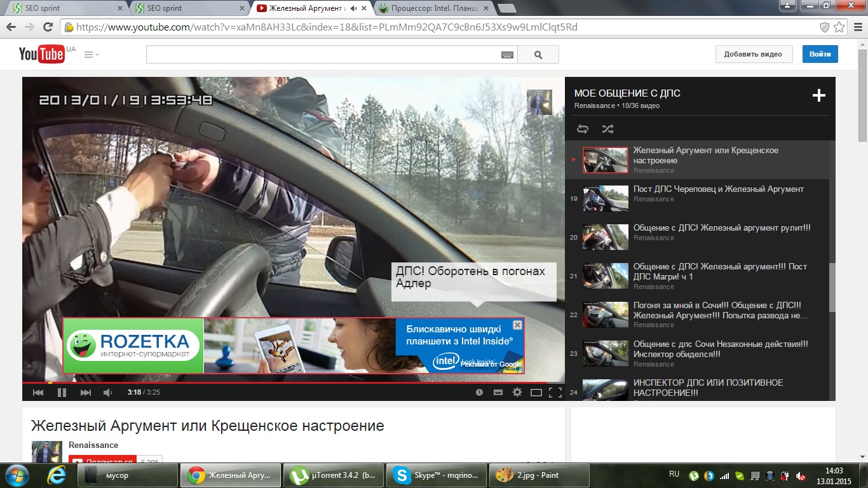The width and height of the screenshot is (868, 488).
Task: Click the address bar URL
Action: coord(326,27)
